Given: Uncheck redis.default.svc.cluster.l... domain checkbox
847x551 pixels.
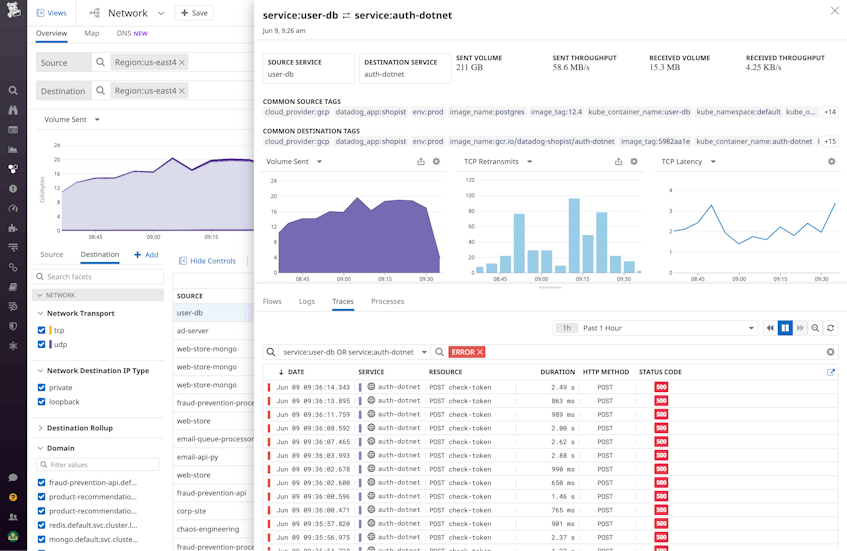Looking at the screenshot, I should click(42, 525).
